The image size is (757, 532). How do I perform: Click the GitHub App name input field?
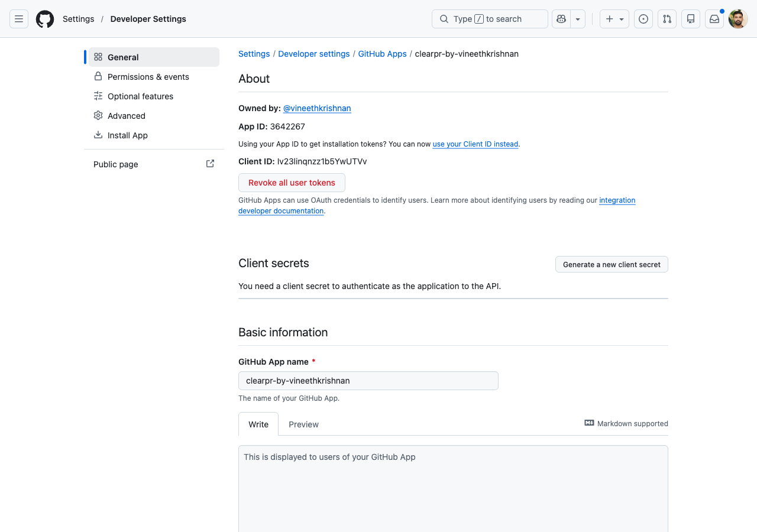368,381
